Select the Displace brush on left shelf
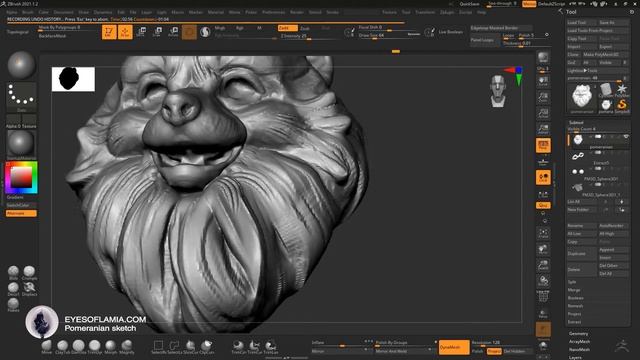 [x=29, y=289]
